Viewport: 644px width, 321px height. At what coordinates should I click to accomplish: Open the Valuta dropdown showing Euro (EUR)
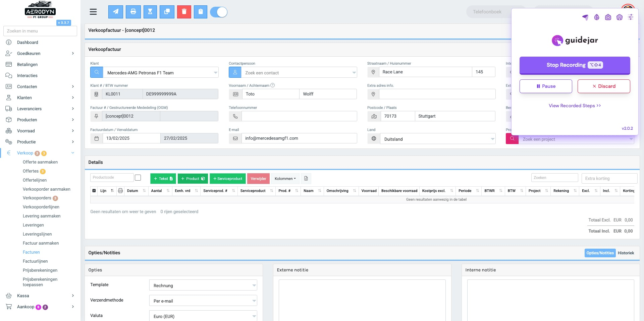(203, 316)
